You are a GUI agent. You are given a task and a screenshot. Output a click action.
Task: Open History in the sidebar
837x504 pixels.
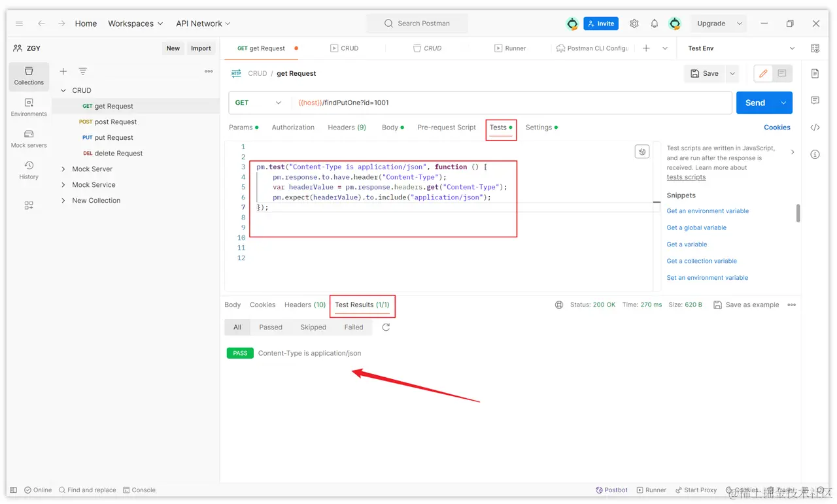tap(29, 170)
